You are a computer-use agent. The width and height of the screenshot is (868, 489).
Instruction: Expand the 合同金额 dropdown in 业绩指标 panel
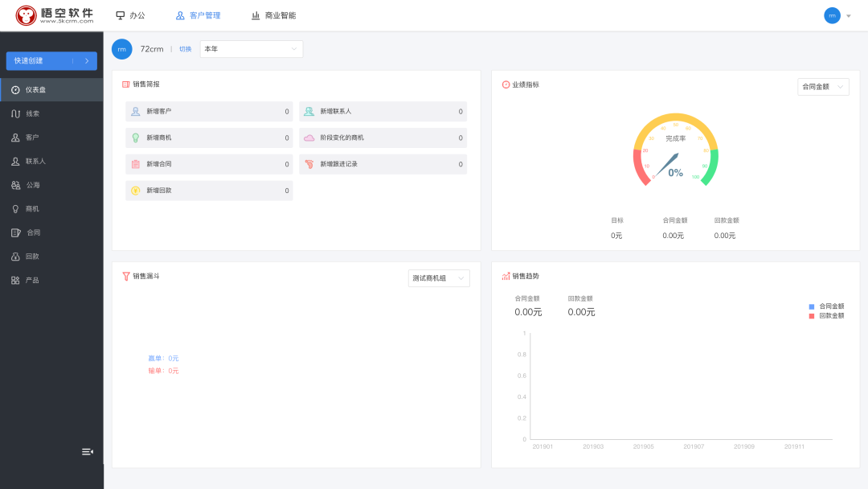coord(822,86)
